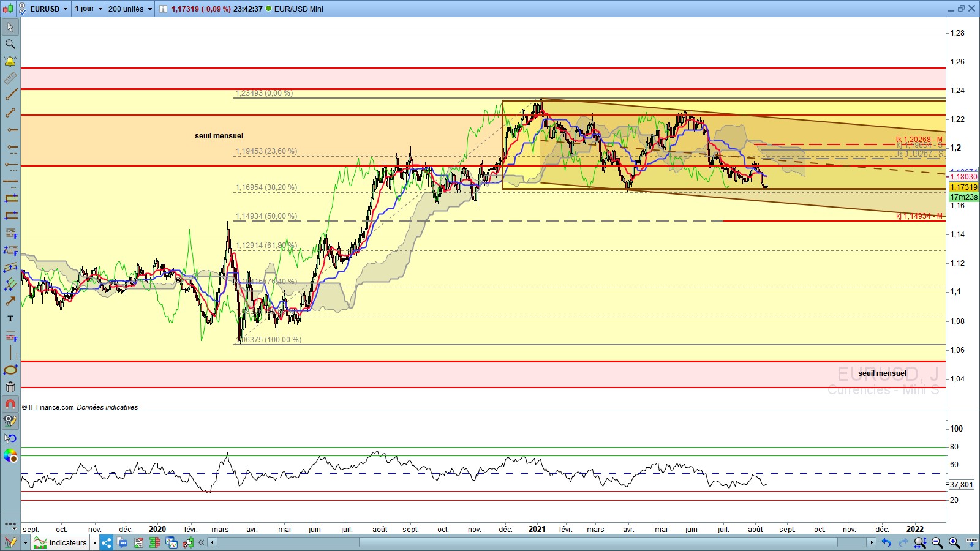The height and width of the screenshot is (551, 980).
Task: Toggle the magnet snap mode
Action: pyautogui.click(x=10, y=404)
